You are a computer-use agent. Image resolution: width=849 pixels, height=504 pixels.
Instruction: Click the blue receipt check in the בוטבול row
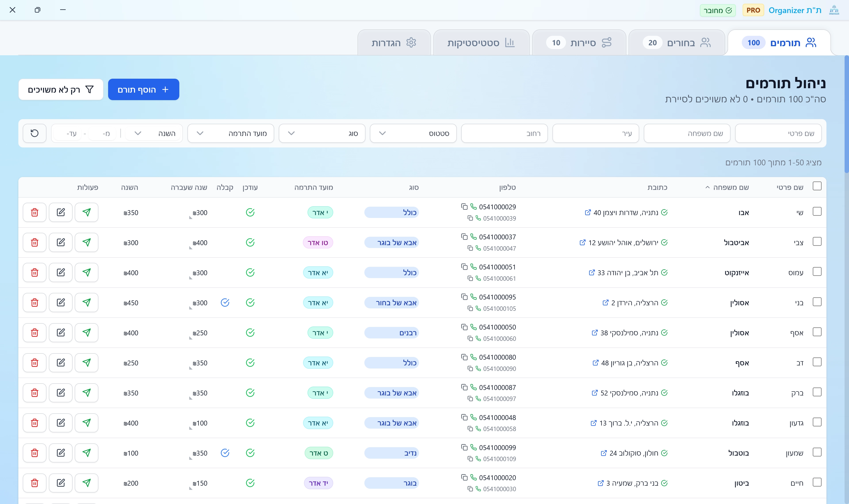pyautogui.click(x=225, y=453)
